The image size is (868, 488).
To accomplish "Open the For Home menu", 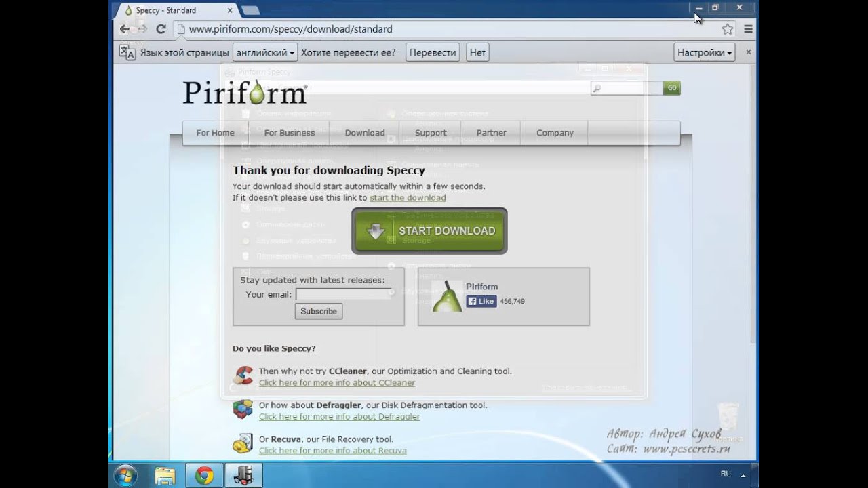I will point(216,133).
